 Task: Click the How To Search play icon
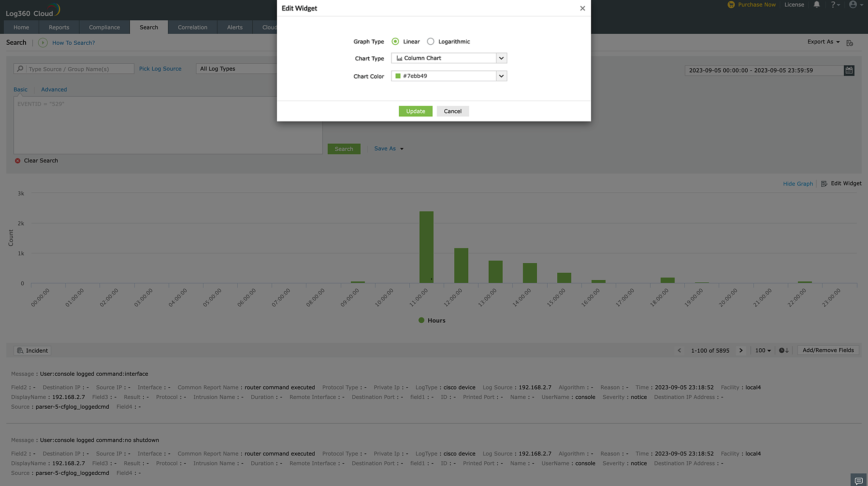43,43
